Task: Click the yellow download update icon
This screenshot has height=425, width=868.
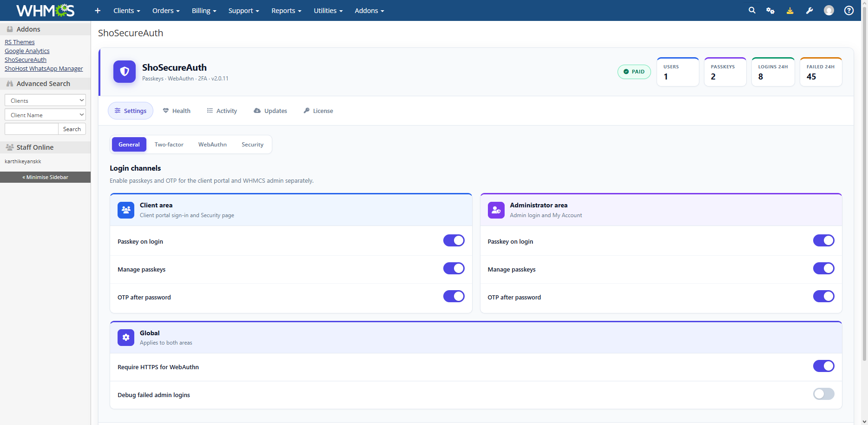Action: (x=790, y=10)
